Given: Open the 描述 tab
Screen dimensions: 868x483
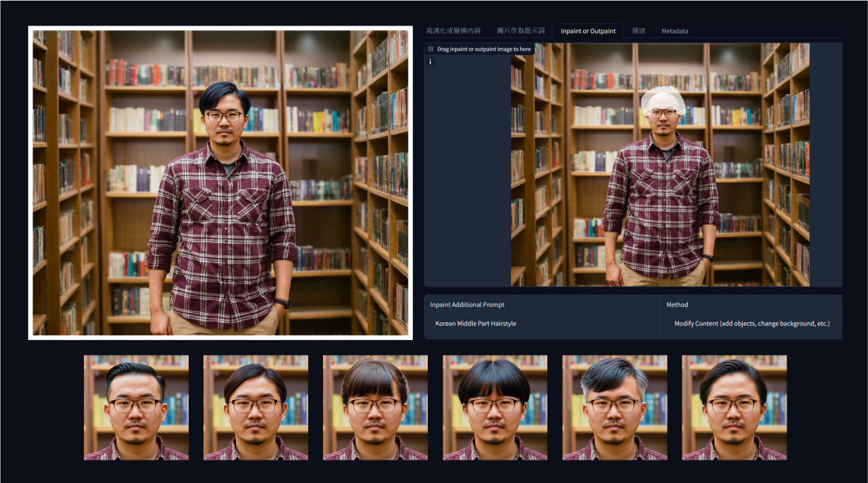Looking at the screenshot, I should (x=639, y=31).
